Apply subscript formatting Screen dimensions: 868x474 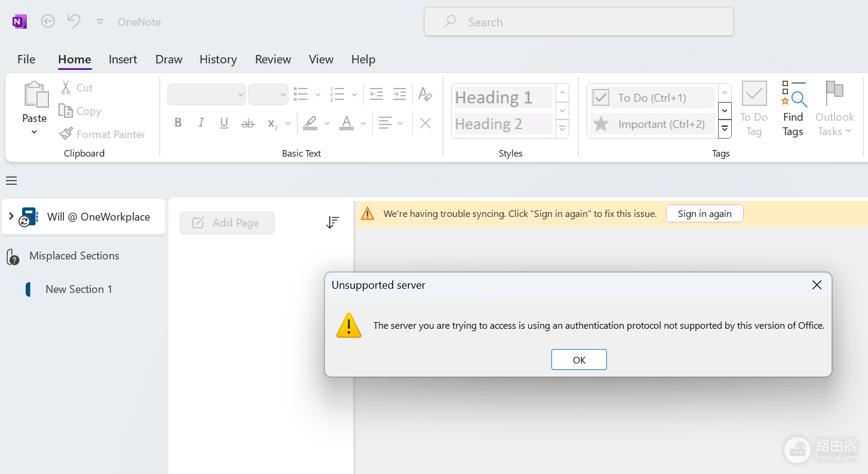[x=272, y=124]
